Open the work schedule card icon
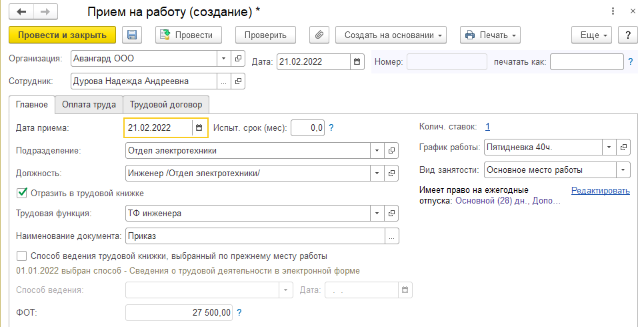 (624, 147)
